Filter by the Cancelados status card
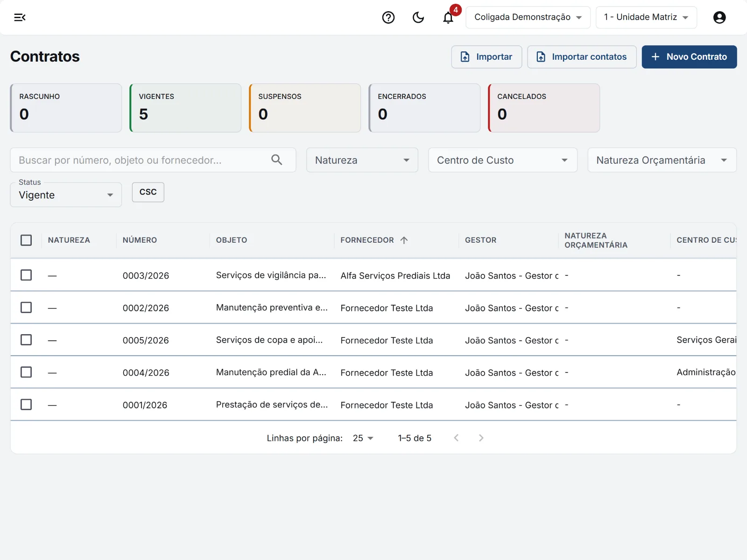This screenshot has height=560, width=747. coord(544,108)
